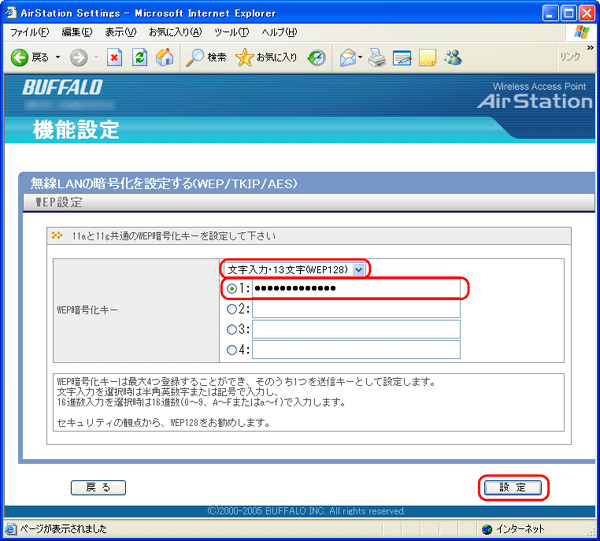Open the Search (検索) toolbar button
Viewport: 600px width, 541px height.
[x=207, y=57]
